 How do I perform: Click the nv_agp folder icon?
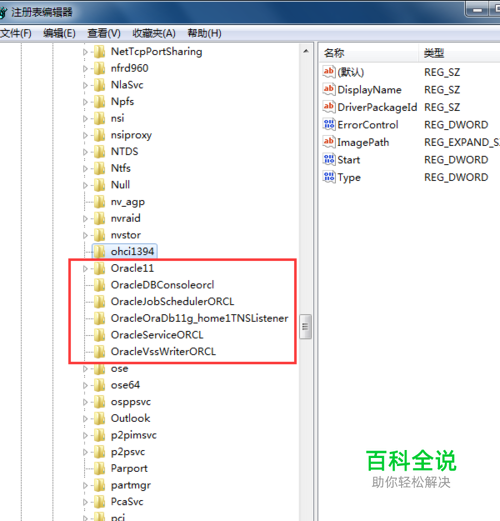pyautogui.click(x=99, y=202)
